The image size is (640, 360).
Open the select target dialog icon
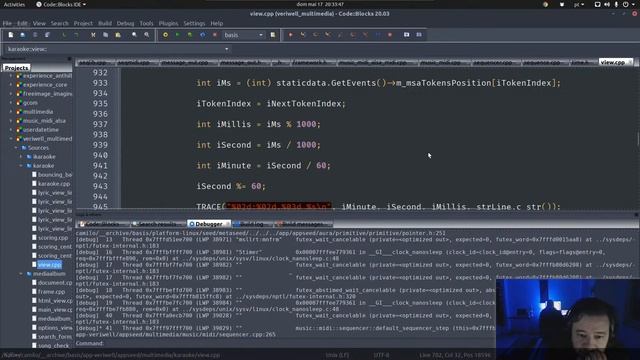coord(273,35)
